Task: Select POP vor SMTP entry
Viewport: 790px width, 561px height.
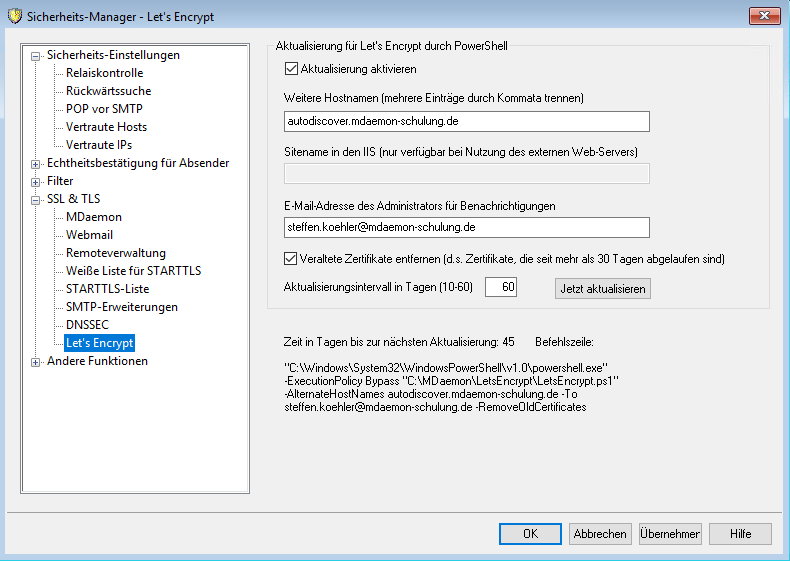Action: click(x=103, y=109)
